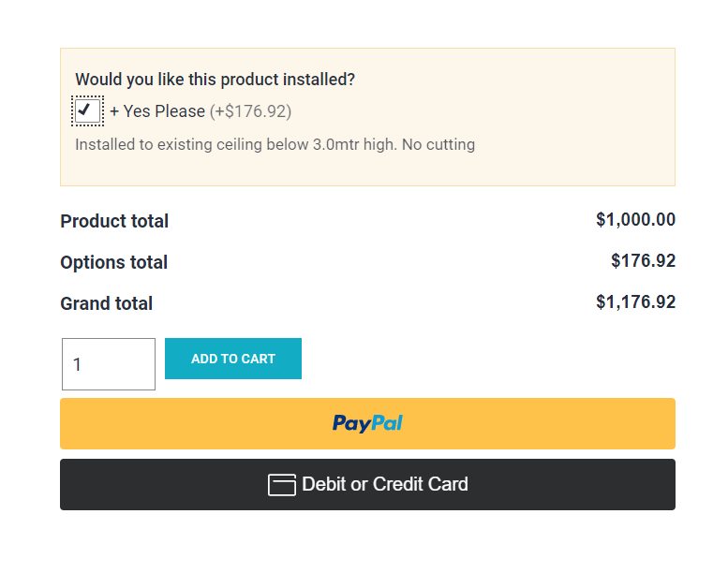Click the $176.92 options total amount

tap(643, 260)
